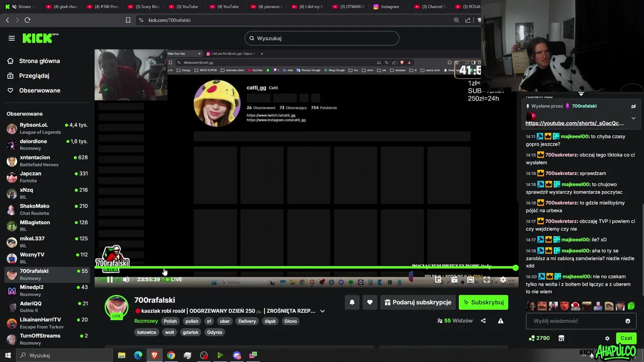Expand the stream title description

(323, 311)
